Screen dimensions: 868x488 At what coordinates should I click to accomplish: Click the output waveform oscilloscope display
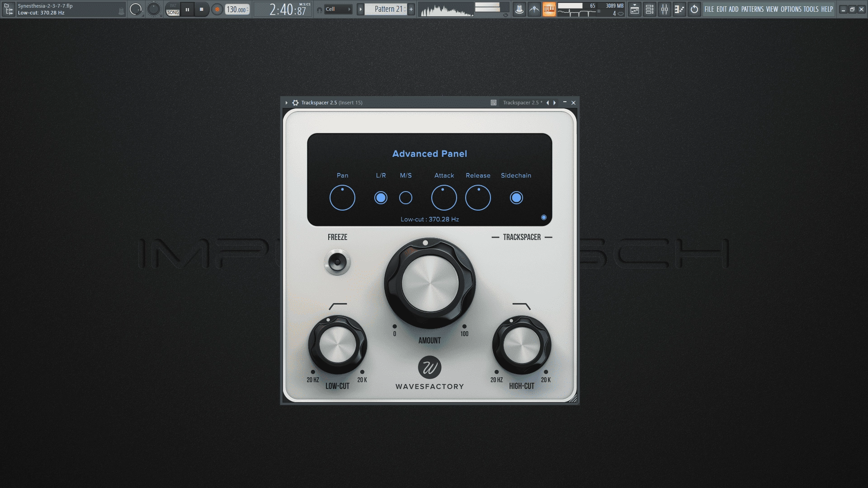(x=446, y=9)
